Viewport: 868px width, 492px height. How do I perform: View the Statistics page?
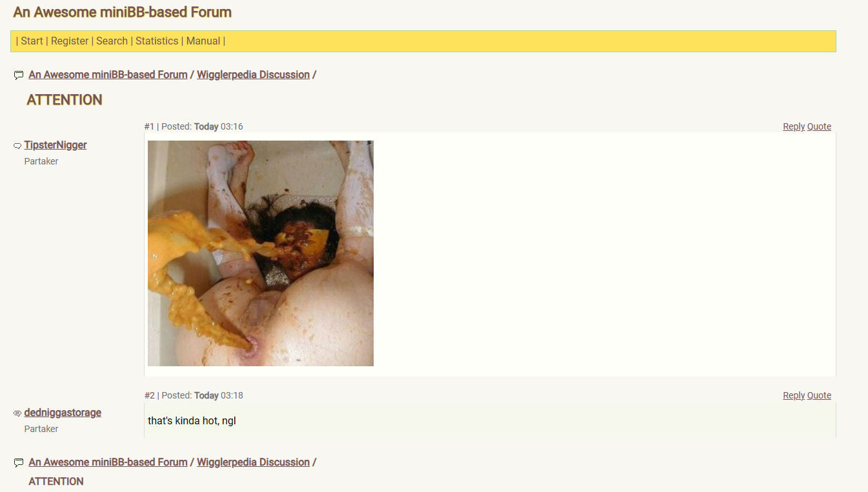point(157,41)
